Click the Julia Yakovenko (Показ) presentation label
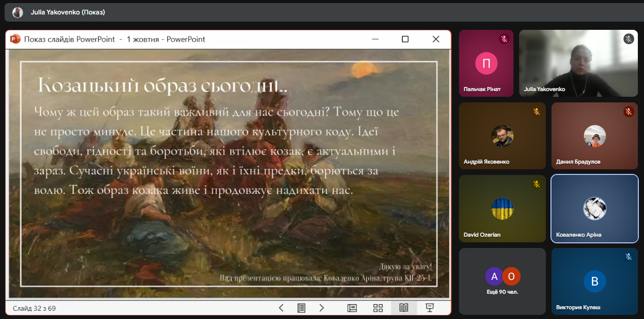This screenshot has height=319, width=644. pos(68,12)
